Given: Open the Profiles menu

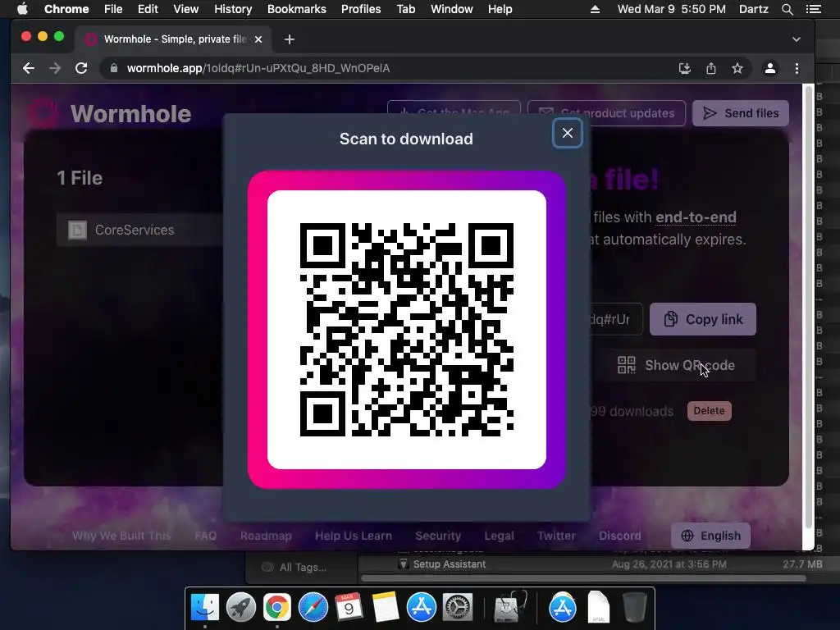Looking at the screenshot, I should pos(361,9).
